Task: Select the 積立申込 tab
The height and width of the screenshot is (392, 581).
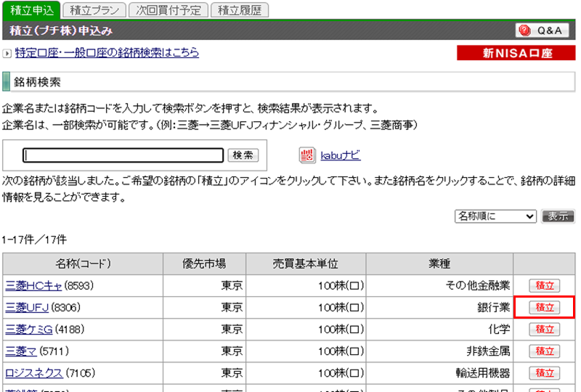Action: (x=30, y=10)
